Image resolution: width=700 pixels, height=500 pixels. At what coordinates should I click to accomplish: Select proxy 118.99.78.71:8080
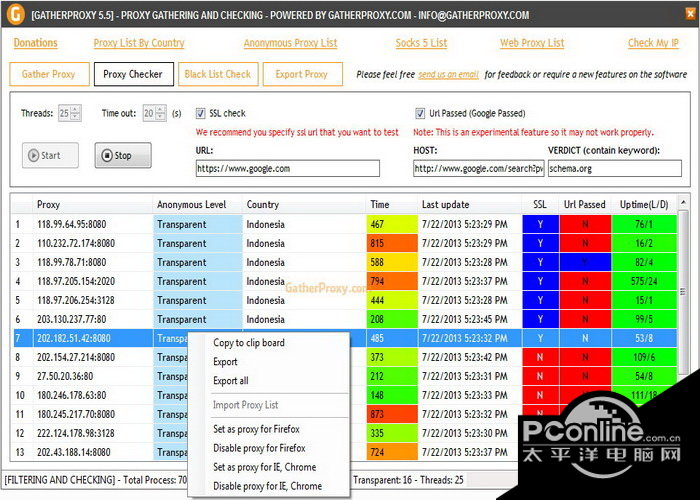(71, 262)
